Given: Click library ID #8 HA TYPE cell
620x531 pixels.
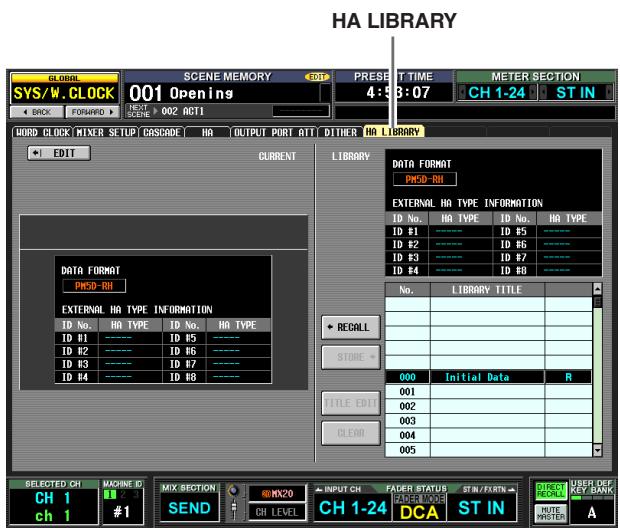Looking at the screenshot, I should [x=568, y=270].
